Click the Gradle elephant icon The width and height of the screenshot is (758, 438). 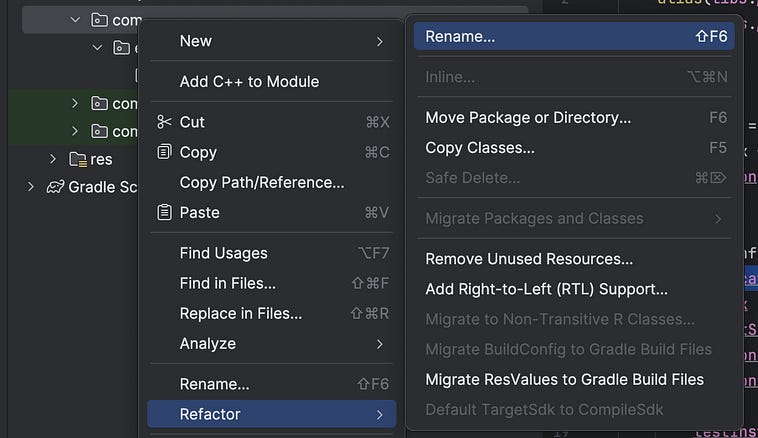[55, 187]
